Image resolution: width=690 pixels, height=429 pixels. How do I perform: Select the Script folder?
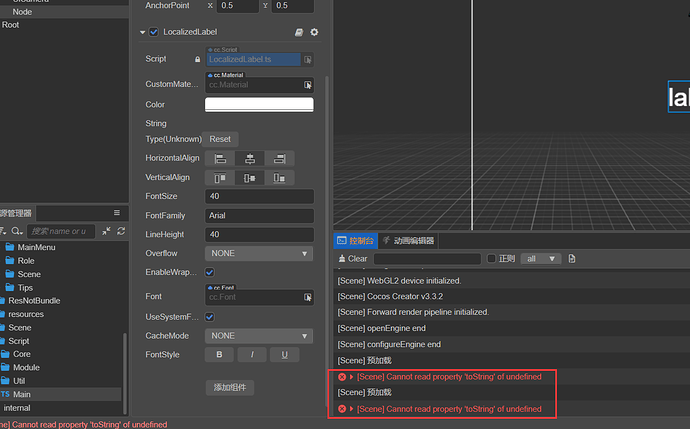(18, 341)
